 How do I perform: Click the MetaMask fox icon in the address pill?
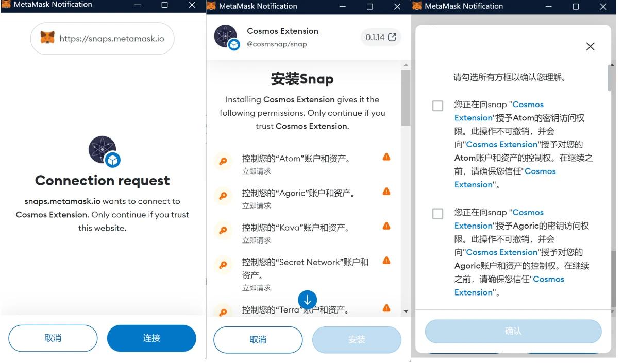[x=47, y=38]
